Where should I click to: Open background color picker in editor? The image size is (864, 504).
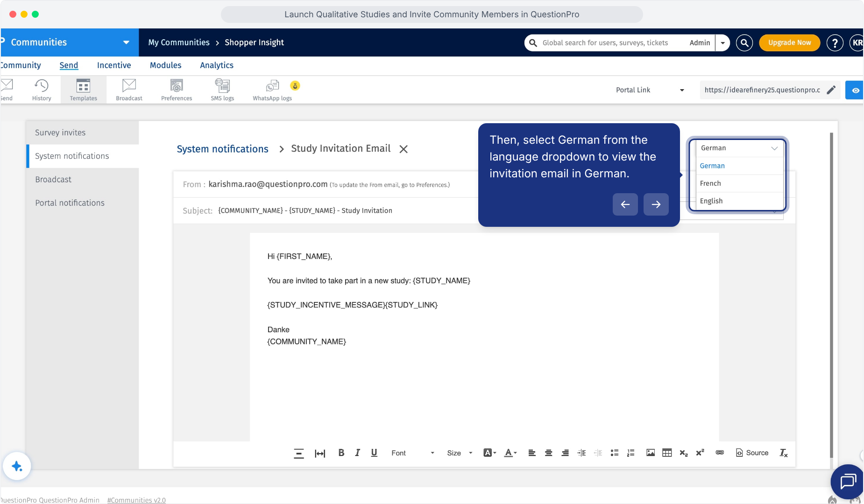pyautogui.click(x=489, y=453)
